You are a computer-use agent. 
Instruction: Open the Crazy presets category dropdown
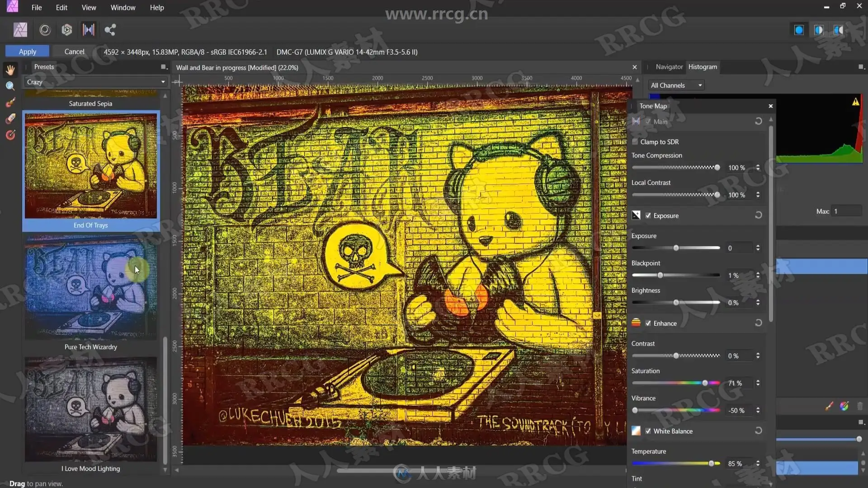point(96,82)
